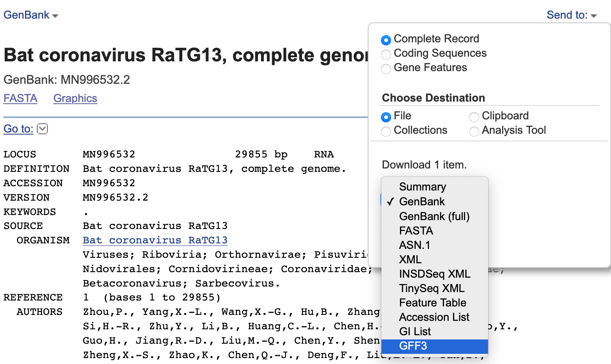Expand the Go to section chevron
This screenshot has width=611, height=364.
click(x=42, y=129)
